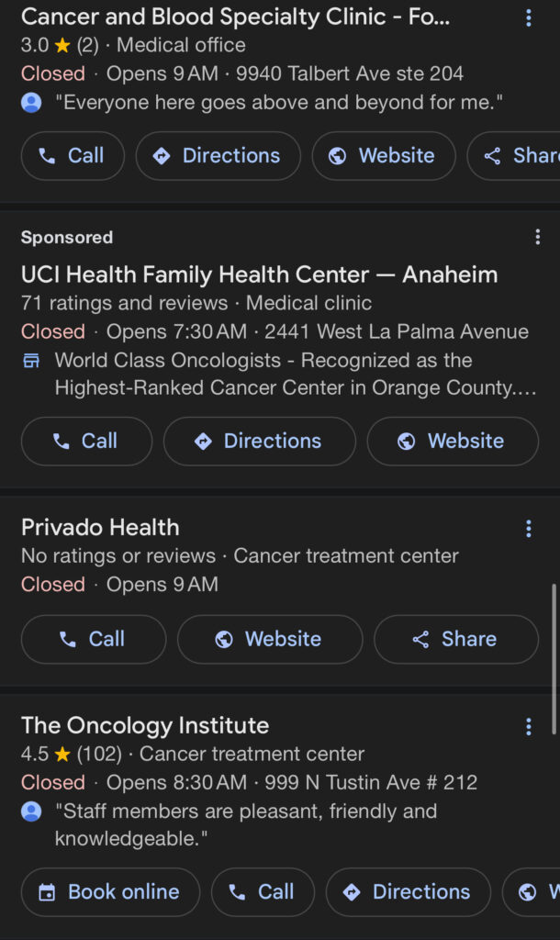Call UCI Health Family Health Center
560x940 pixels.
[86, 442]
